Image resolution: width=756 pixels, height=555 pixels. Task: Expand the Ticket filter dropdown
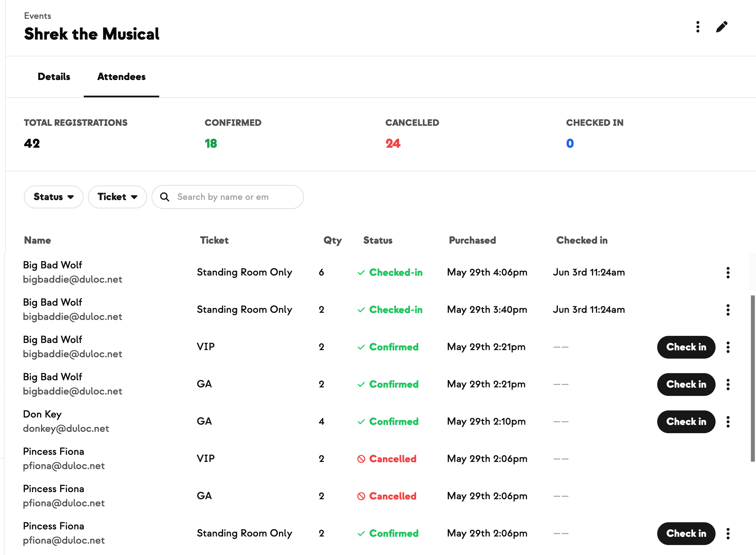click(x=117, y=197)
